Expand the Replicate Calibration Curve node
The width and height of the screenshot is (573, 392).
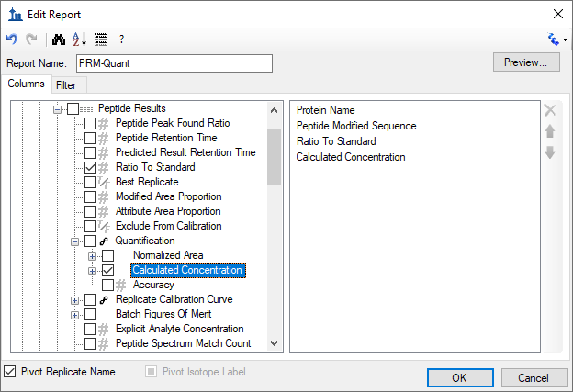pos(75,301)
